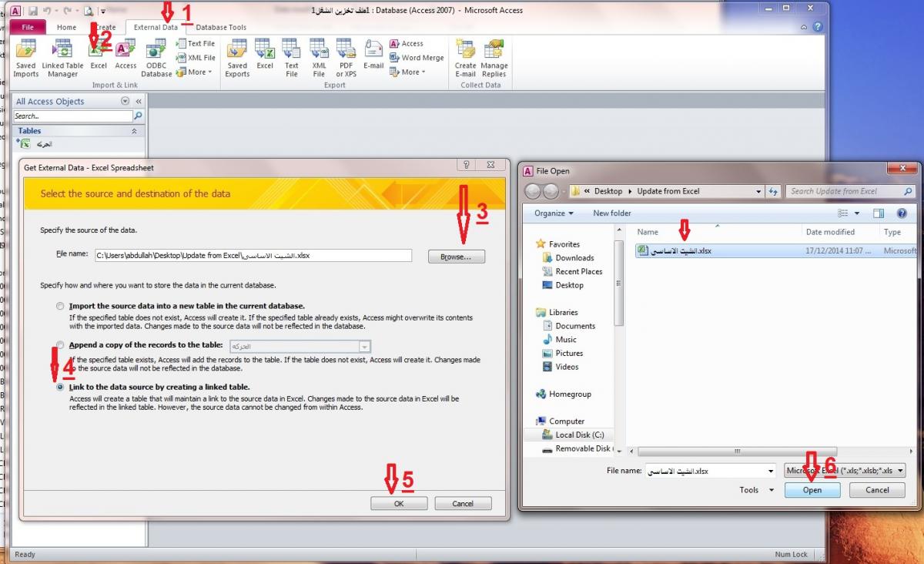Open the change view options dropdown
The image size is (924, 564).
pos(857,213)
